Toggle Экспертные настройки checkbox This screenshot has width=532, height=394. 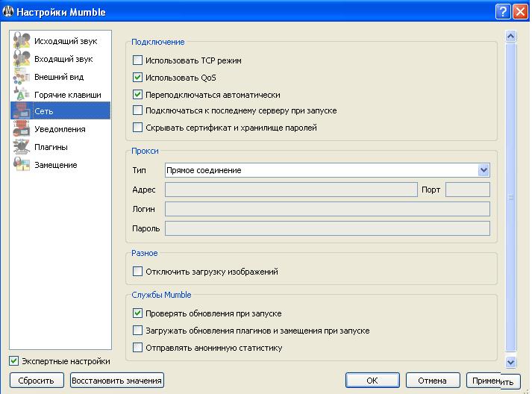(14, 361)
